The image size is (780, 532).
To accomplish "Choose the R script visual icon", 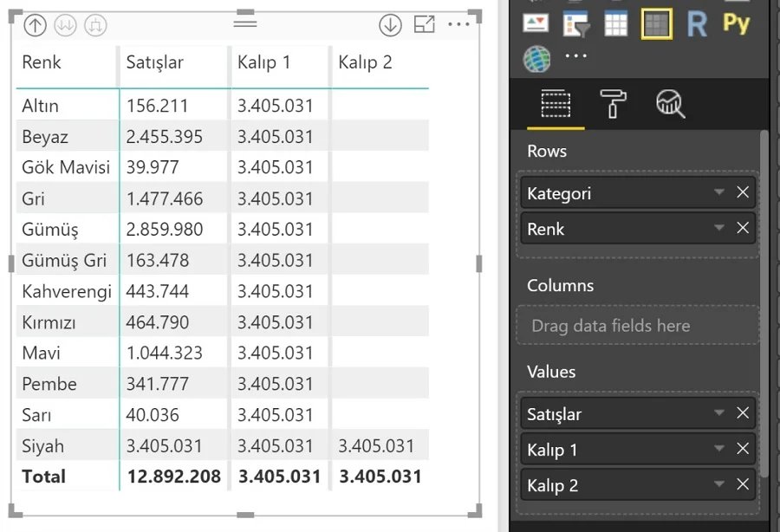I will (x=697, y=24).
